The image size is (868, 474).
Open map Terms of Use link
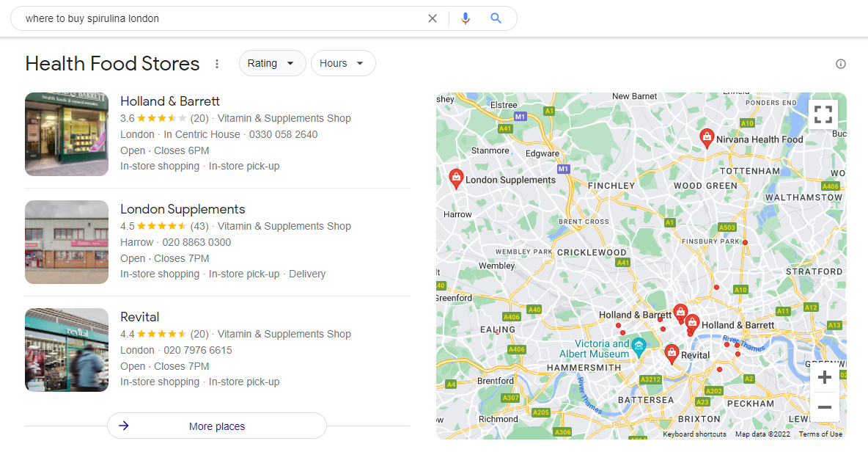point(820,434)
